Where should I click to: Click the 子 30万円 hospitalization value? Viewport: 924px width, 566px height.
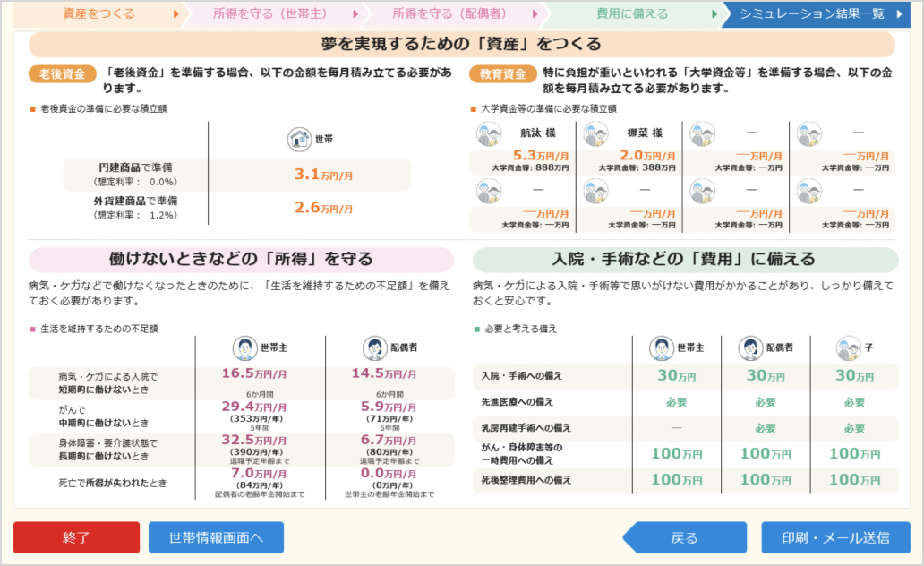854,375
